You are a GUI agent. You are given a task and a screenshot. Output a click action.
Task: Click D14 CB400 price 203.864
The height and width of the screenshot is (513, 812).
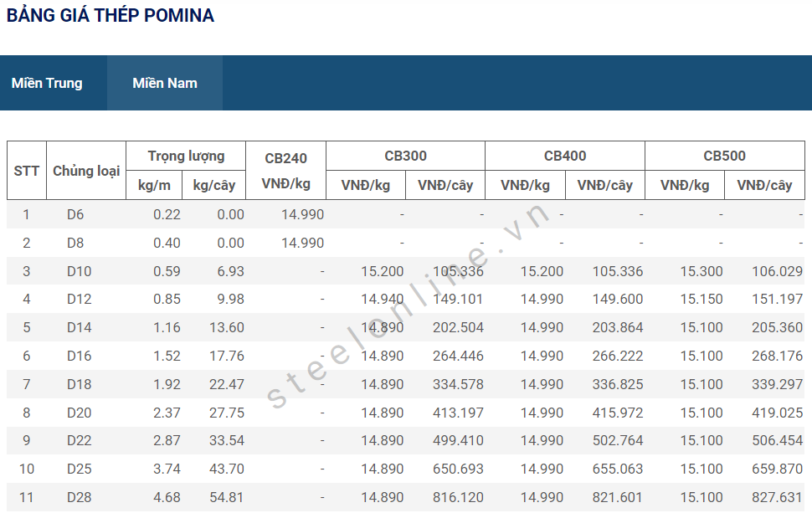(618, 327)
